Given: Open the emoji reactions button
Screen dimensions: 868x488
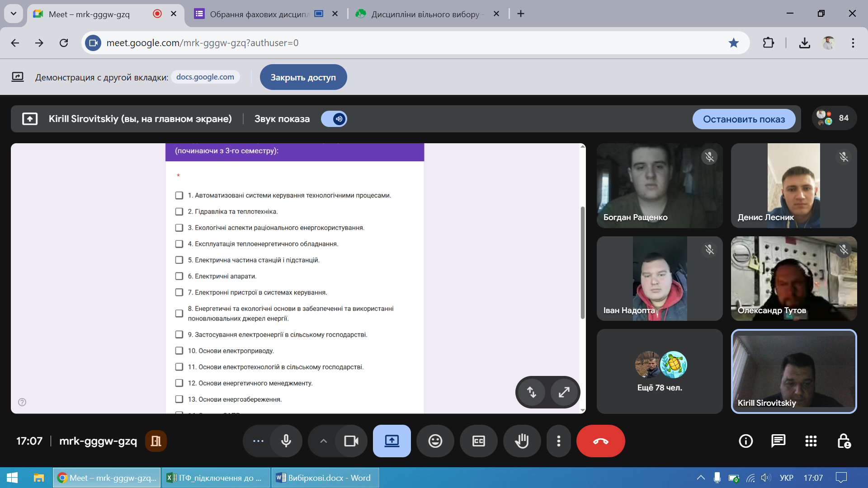Looking at the screenshot, I should [x=435, y=441].
